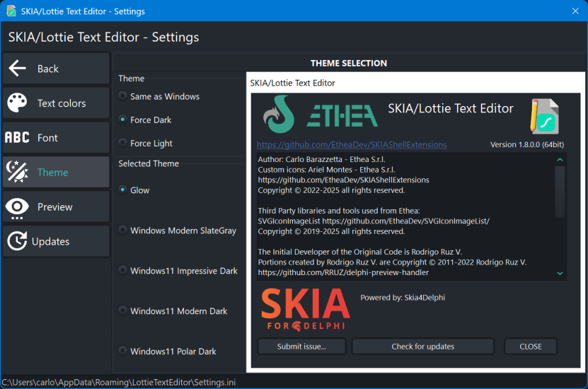The width and height of the screenshot is (588, 389).
Task: Choose the Glow theme
Action: 134,190
